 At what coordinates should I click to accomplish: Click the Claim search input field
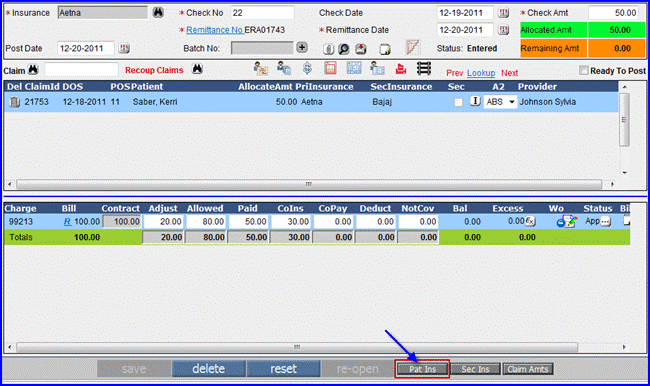coord(81,70)
